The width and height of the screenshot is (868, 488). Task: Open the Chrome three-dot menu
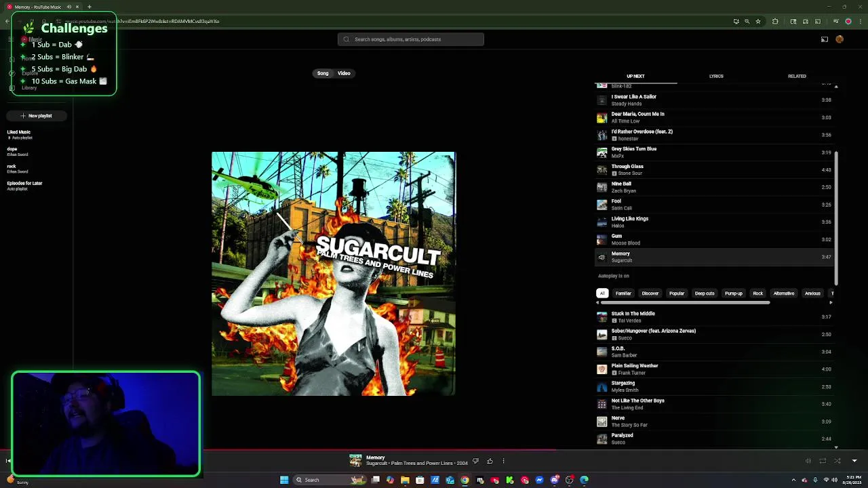(x=860, y=21)
